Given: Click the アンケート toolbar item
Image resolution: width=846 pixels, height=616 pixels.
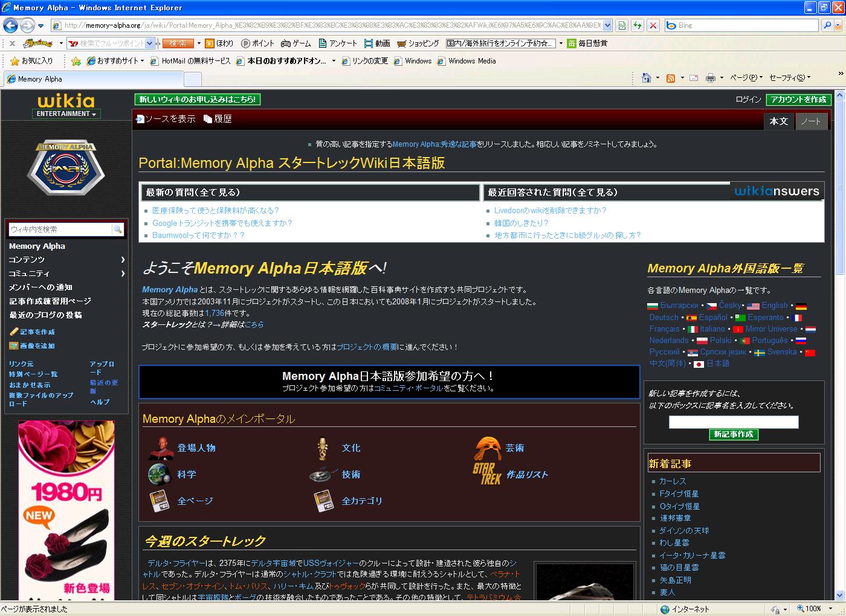Looking at the screenshot, I should (338, 43).
